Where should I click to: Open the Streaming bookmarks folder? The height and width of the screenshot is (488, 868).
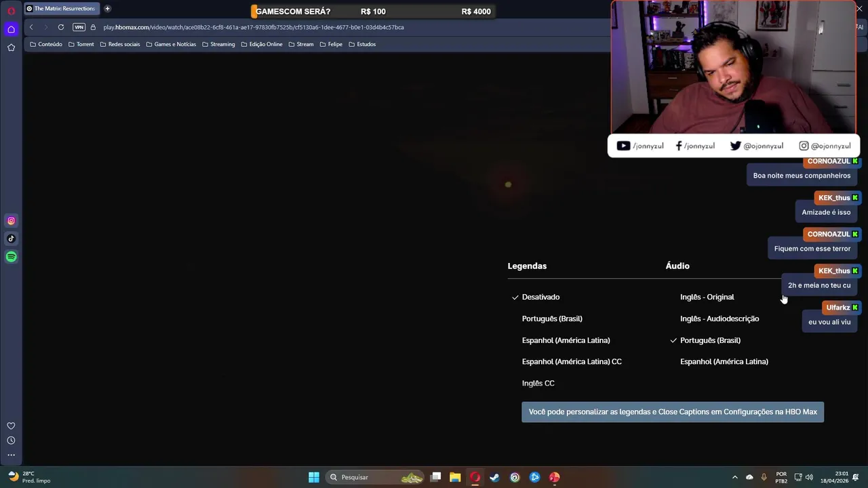[x=218, y=44]
